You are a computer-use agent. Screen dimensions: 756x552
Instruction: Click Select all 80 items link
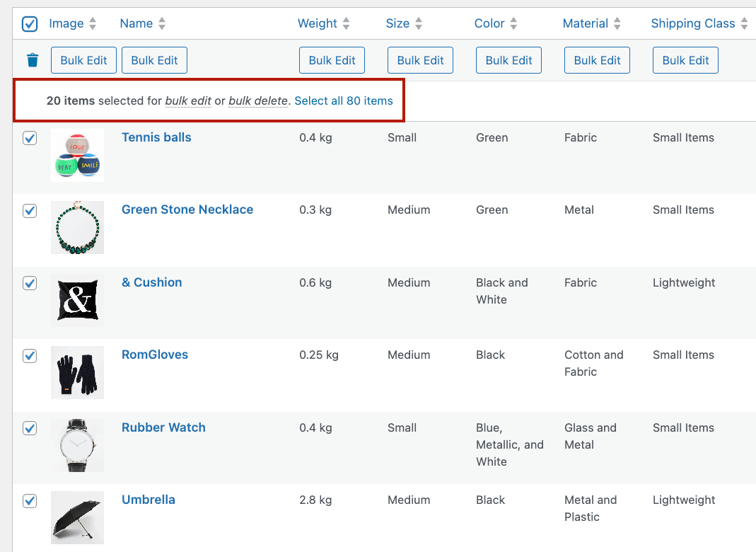point(344,100)
